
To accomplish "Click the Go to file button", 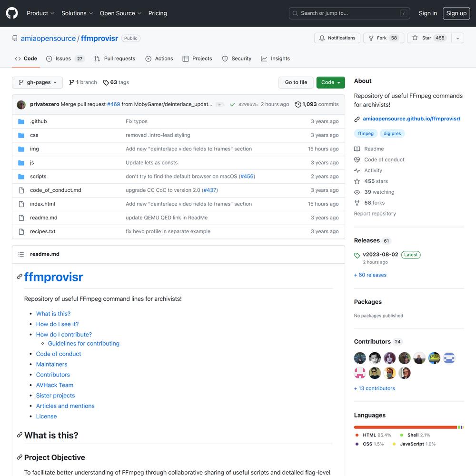I will (x=296, y=82).
